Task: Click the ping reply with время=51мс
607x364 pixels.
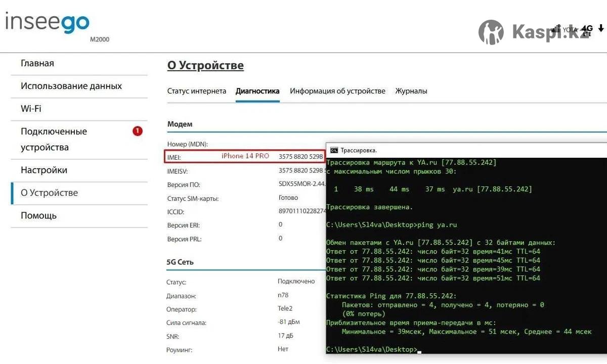Action: click(433, 278)
